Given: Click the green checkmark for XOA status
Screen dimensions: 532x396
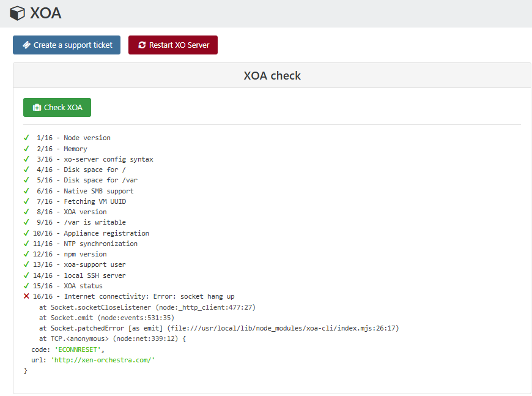Looking at the screenshot, I should point(26,286).
